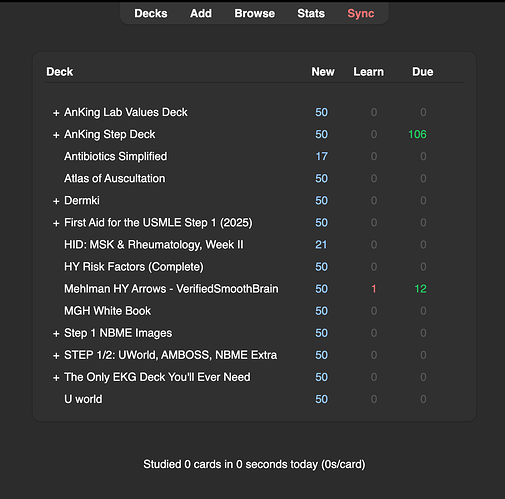Click the Deck column header
This screenshot has width=505, height=499.
click(x=60, y=72)
